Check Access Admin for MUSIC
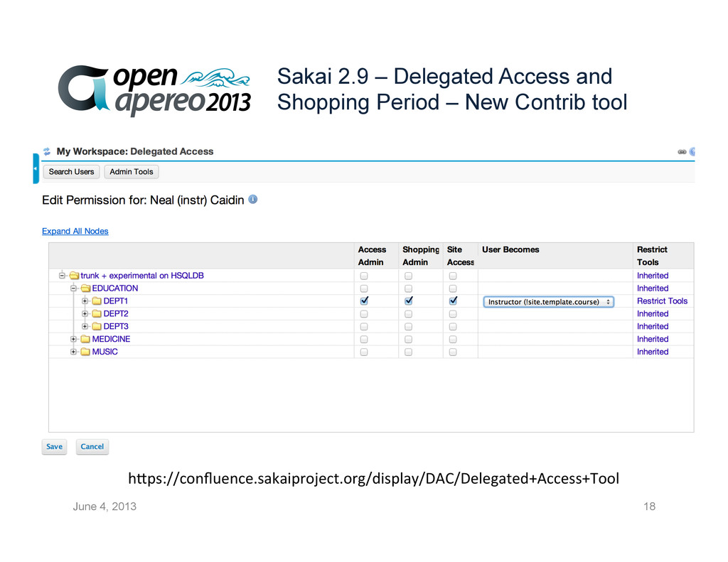The width and height of the screenshot is (728, 562). (364, 352)
